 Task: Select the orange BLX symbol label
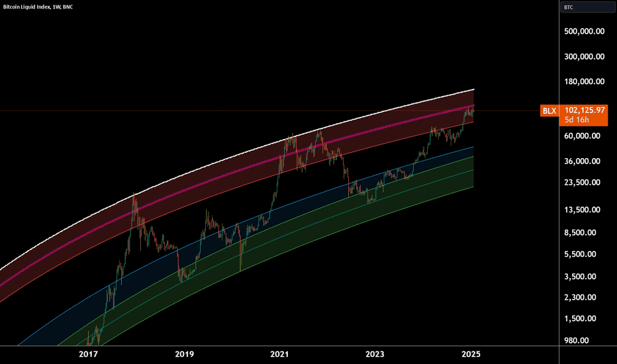pos(549,111)
